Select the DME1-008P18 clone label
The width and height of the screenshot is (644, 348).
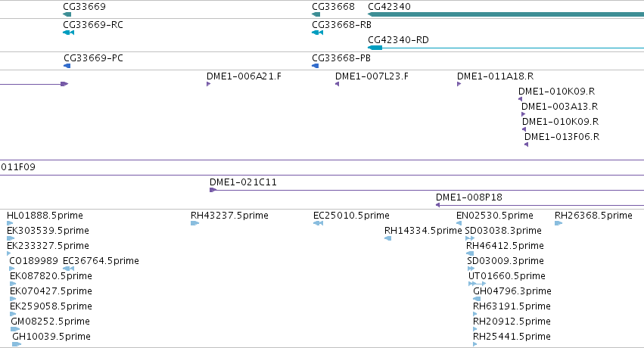(x=469, y=197)
